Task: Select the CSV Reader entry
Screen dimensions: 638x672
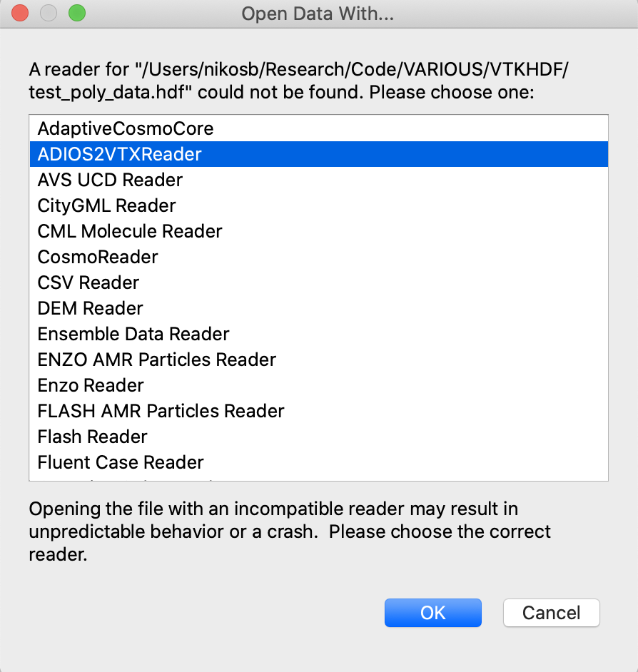Action: coord(88,282)
